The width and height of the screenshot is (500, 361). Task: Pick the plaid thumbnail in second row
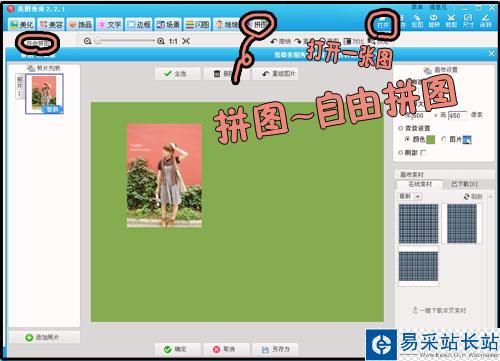[x=418, y=266]
